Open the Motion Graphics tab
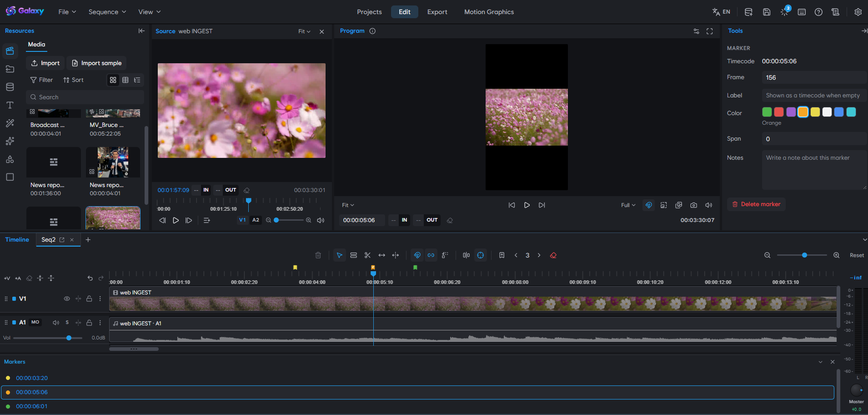 point(489,12)
